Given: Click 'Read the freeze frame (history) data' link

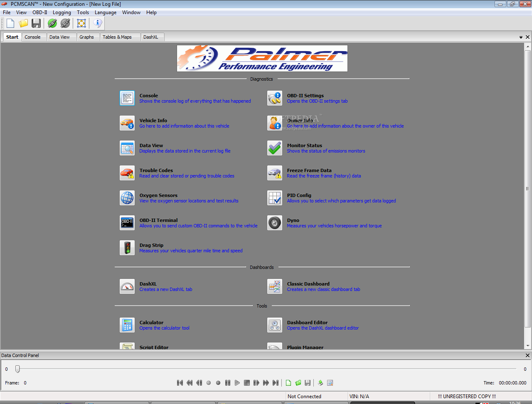Looking at the screenshot, I should click(x=324, y=176).
